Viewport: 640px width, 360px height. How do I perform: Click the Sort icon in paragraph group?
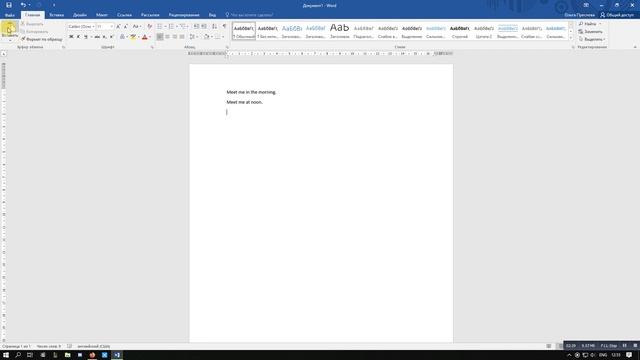point(214,26)
